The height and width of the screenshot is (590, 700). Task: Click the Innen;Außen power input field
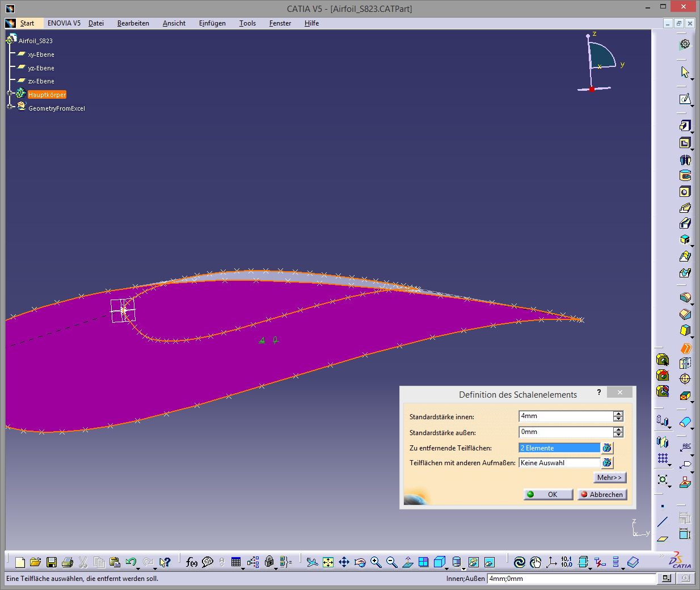[571, 579]
